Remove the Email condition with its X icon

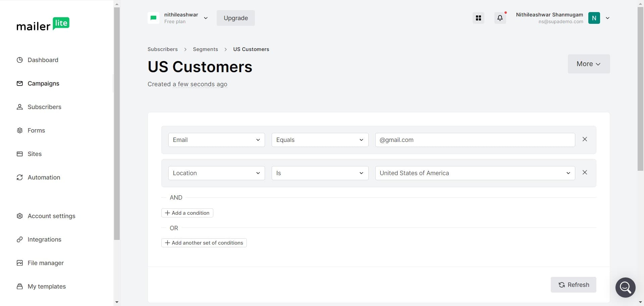tap(585, 139)
